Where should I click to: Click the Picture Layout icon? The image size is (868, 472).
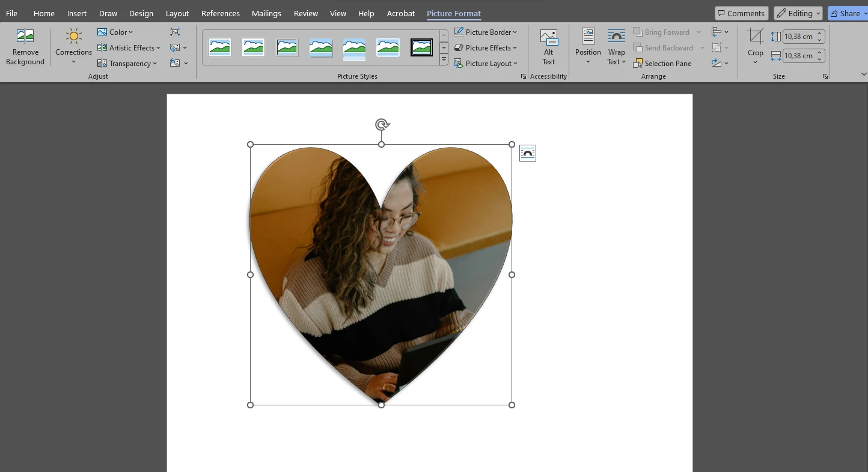pos(459,63)
